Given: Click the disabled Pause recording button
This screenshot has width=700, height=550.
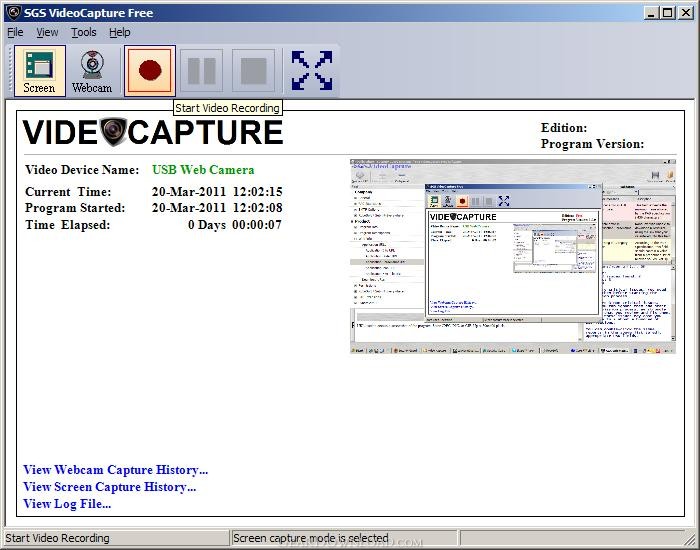Looking at the screenshot, I should coord(201,71).
